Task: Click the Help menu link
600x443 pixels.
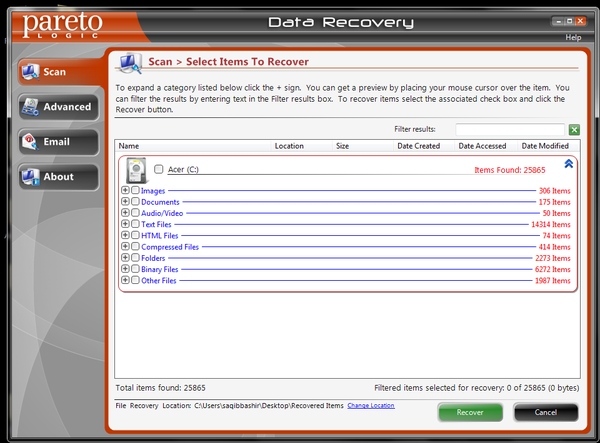Action: (x=573, y=37)
